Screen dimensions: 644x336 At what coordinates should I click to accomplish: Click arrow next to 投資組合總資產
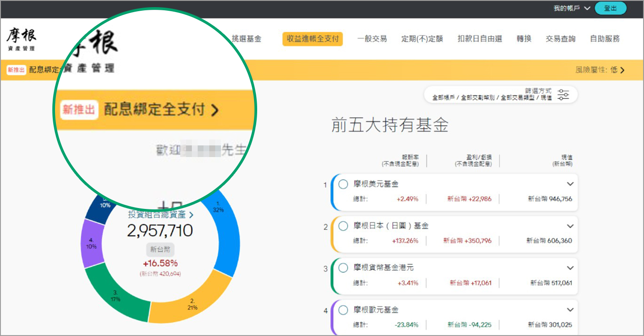[x=191, y=215]
